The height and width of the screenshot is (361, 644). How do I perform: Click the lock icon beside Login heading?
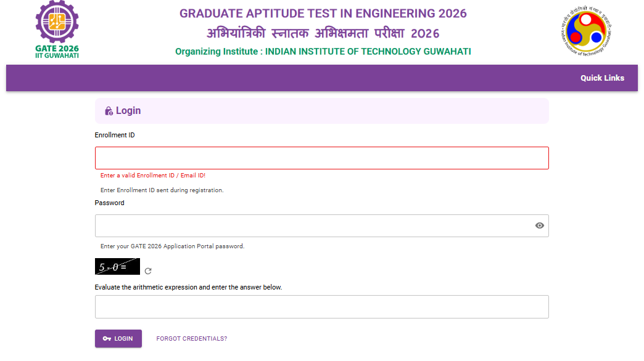[109, 111]
